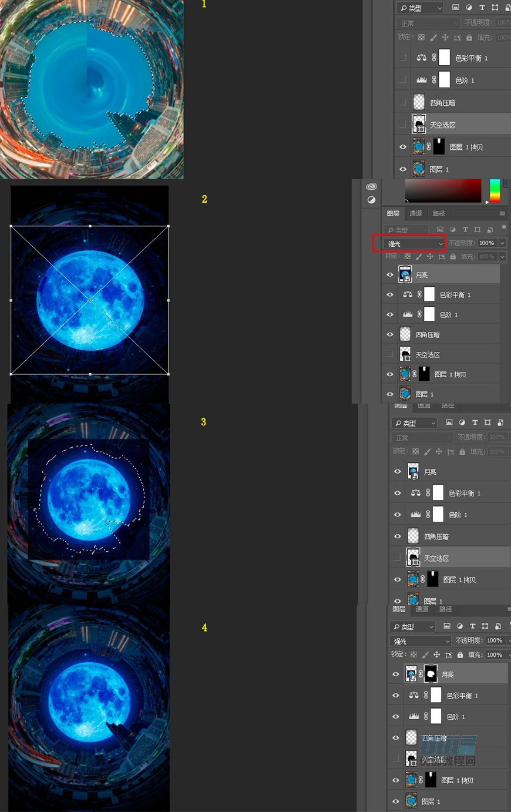
Task: Expand the 不透明度 arrow in step 2 panel
Action: [502, 243]
